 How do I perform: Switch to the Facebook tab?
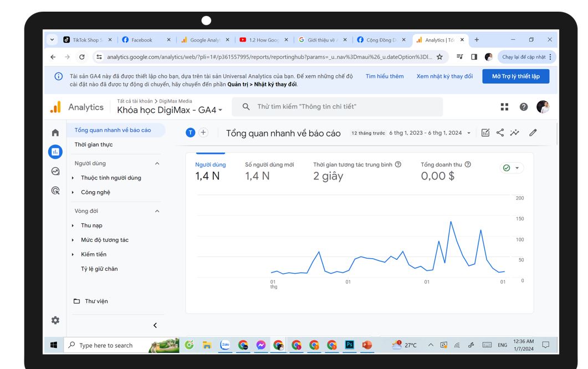pos(146,40)
